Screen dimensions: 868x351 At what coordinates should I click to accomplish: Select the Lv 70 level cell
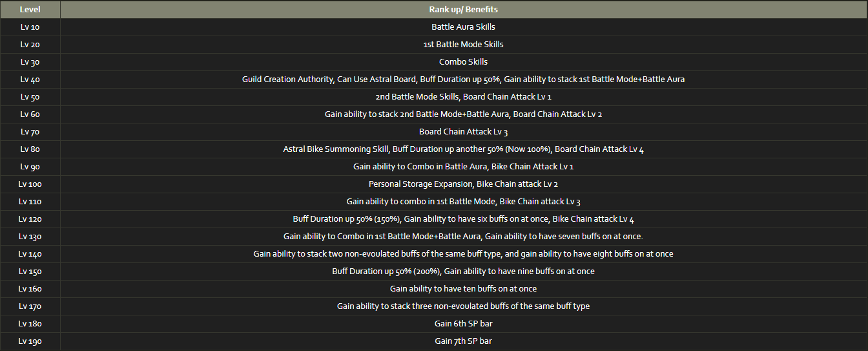(30, 132)
